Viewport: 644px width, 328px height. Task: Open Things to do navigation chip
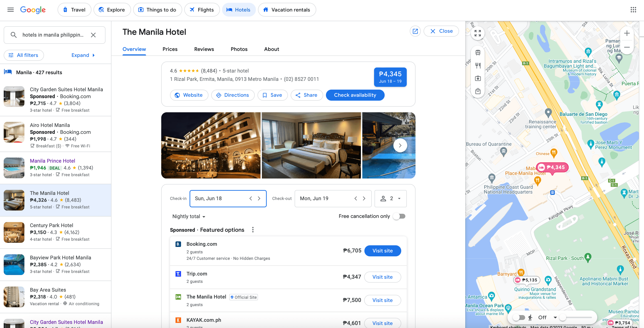(x=158, y=10)
